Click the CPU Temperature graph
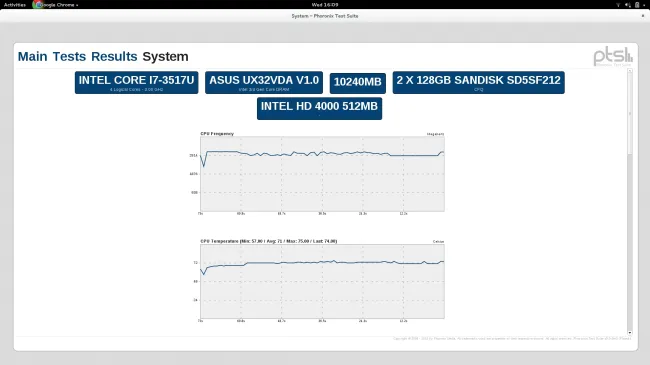The width and height of the screenshot is (650, 365). coord(322,281)
